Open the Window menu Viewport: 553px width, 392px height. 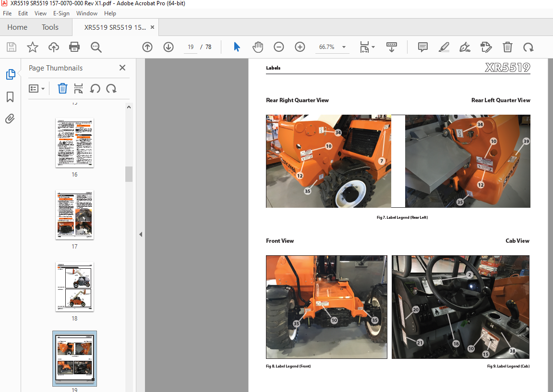point(87,13)
